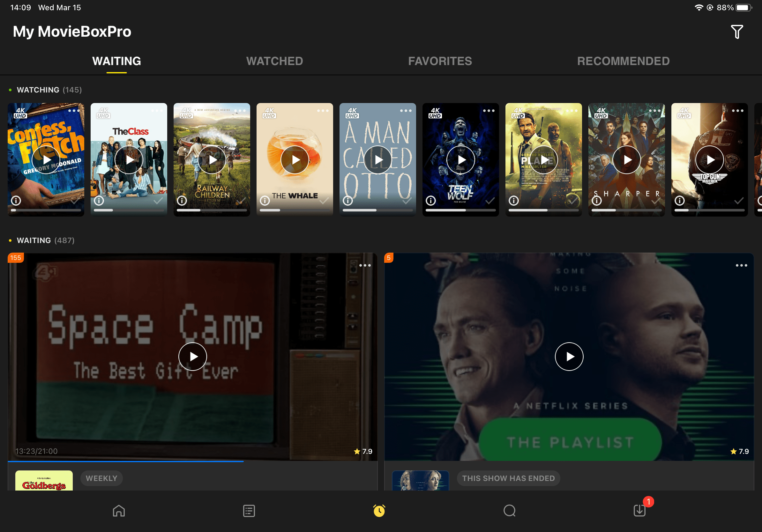Open the playlist icon in bottom bar

[249, 511]
